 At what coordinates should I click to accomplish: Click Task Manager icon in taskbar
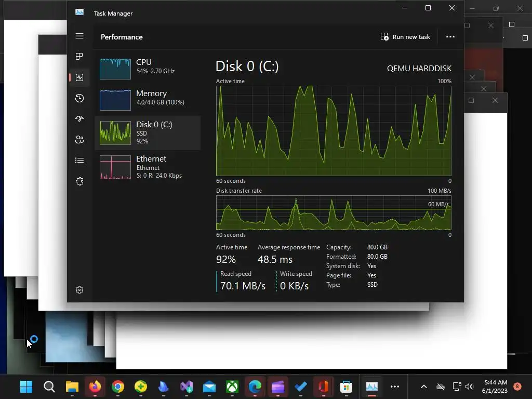(x=372, y=387)
